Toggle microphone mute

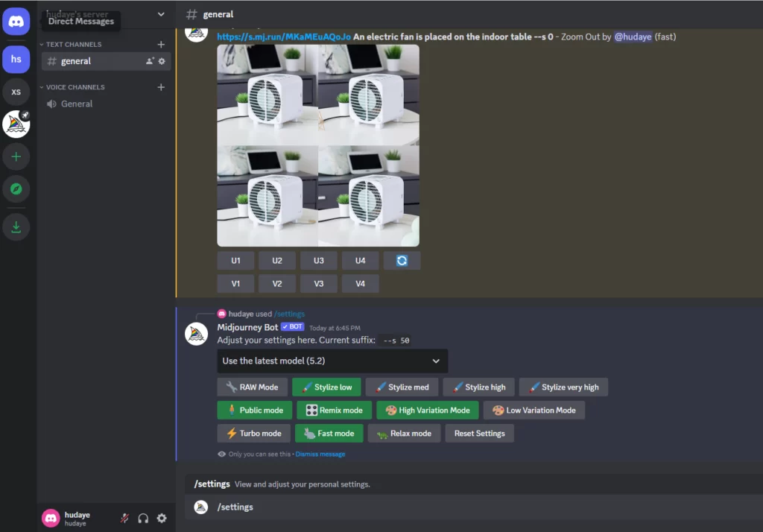pyautogui.click(x=124, y=519)
